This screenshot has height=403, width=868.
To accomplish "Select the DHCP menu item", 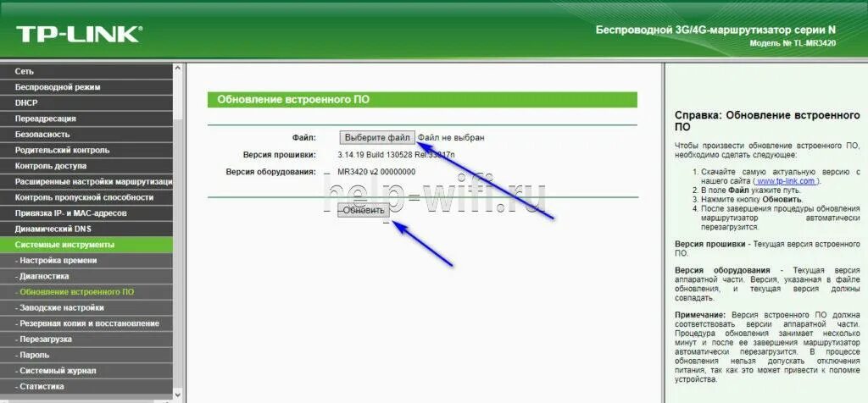I will (86, 102).
